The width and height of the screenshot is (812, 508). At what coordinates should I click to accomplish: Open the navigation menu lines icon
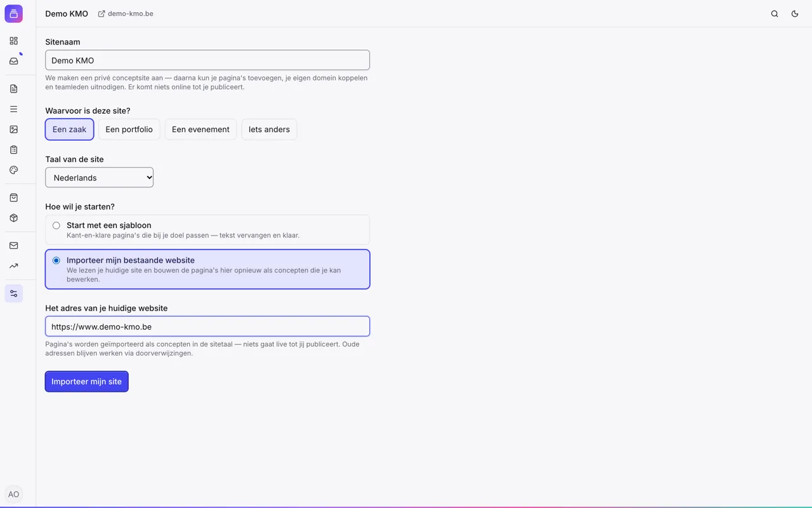13,109
